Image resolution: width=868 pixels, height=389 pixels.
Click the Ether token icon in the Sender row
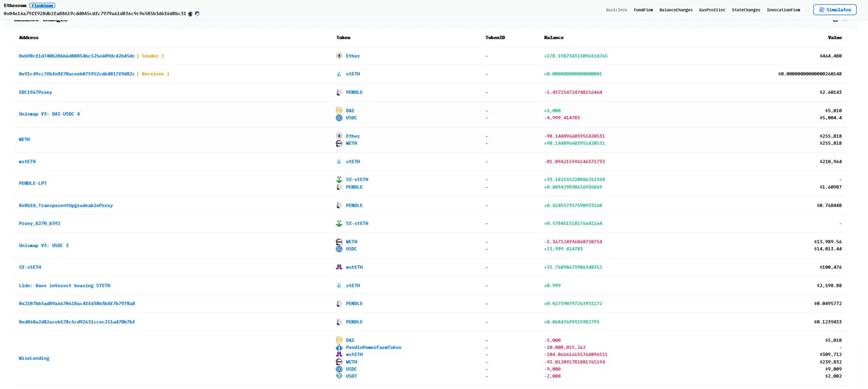coord(339,56)
